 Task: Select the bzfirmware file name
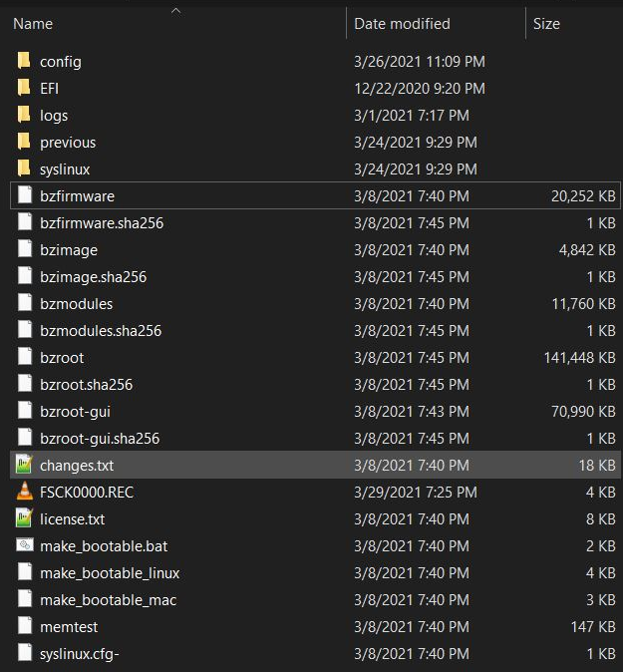pos(77,196)
